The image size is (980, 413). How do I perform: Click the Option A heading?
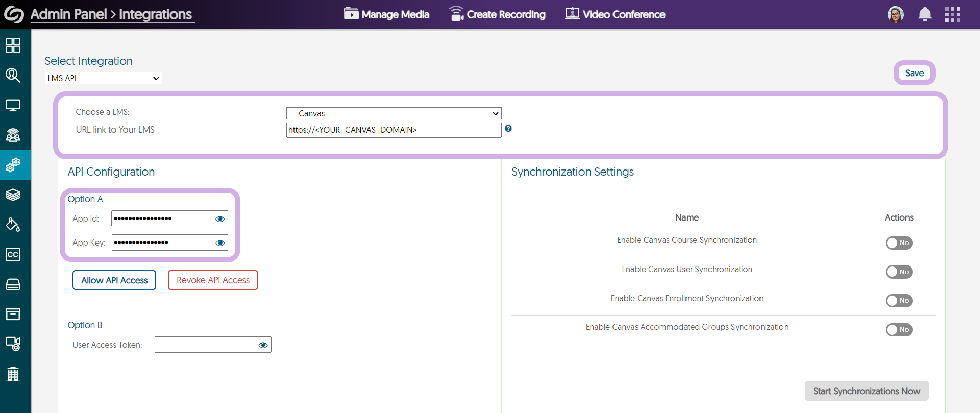85,199
